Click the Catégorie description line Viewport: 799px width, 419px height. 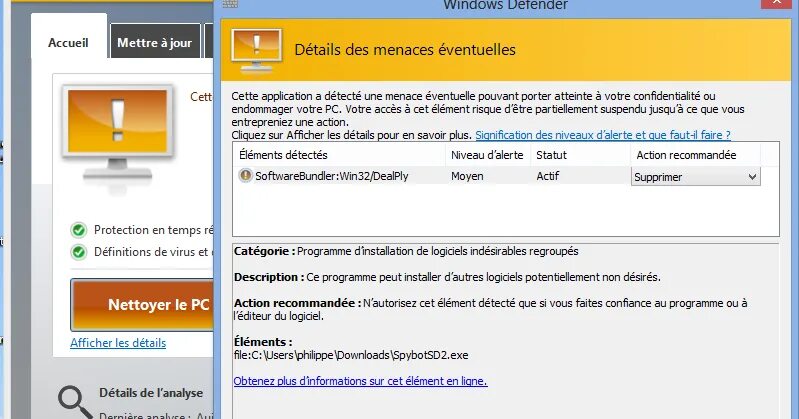point(406,251)
